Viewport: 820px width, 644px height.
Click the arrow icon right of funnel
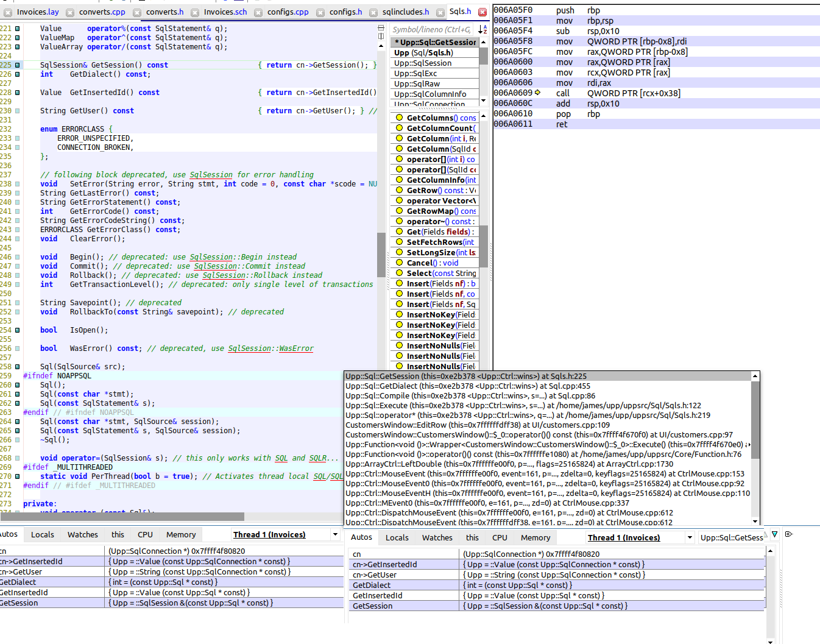click(789, 534)
